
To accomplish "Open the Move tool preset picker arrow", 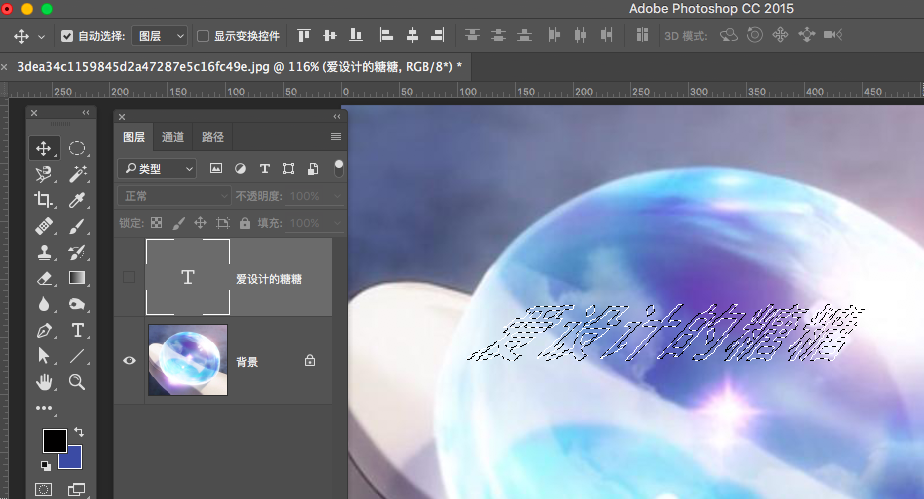I will pos(41,37).
